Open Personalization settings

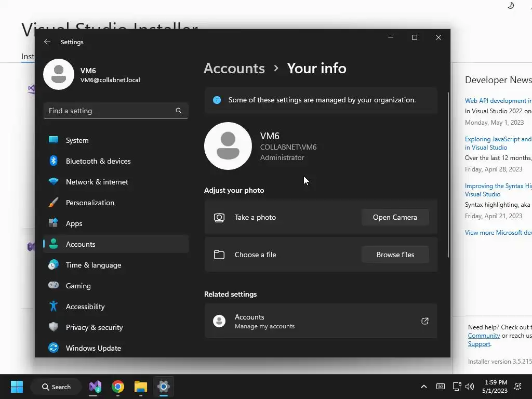coord(116,203)
